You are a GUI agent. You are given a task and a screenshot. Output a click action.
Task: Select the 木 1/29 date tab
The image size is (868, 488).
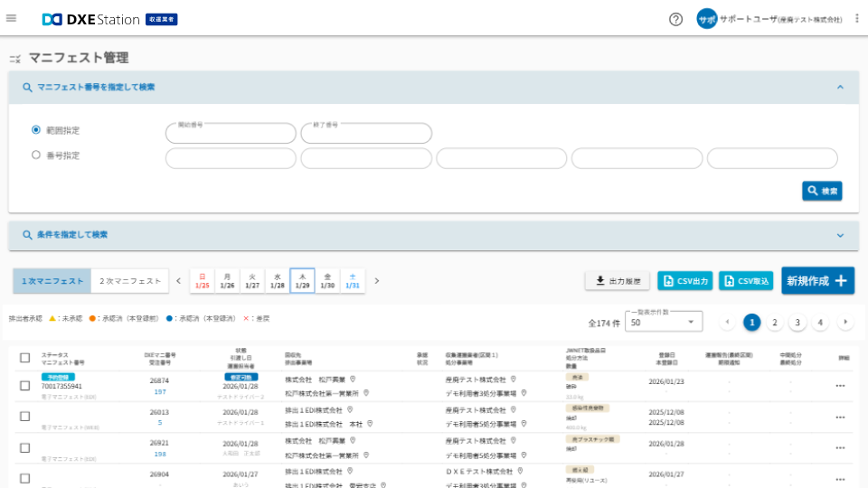302,281
